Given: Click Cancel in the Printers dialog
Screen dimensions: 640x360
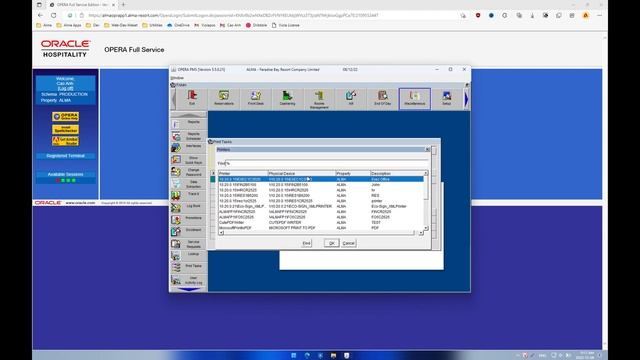Looking at the screenshot, I should (x=349, y=243).
